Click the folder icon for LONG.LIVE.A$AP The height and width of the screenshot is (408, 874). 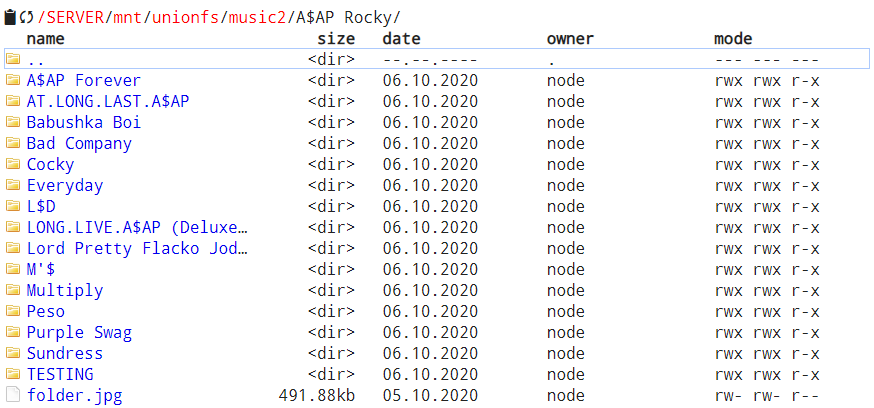13,227
